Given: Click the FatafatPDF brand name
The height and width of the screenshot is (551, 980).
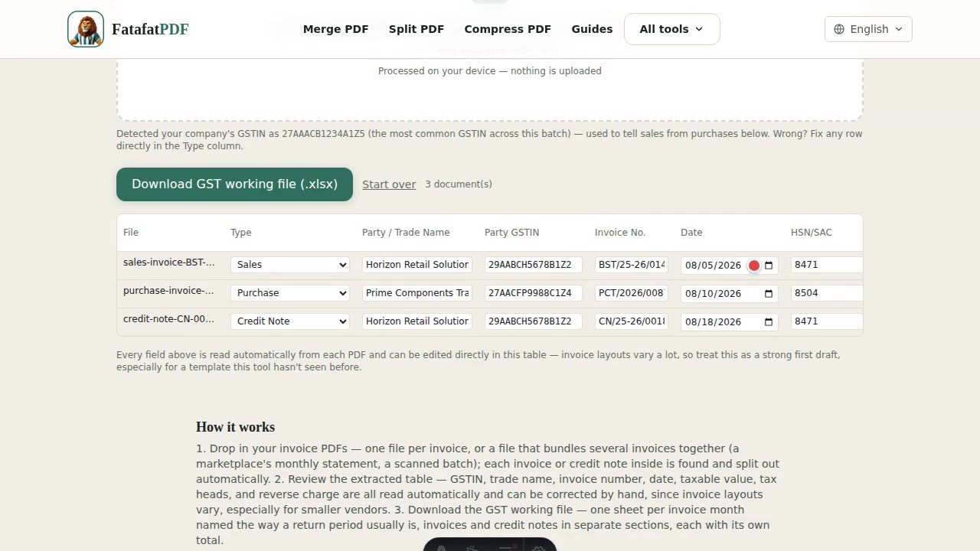Looking at the screenshot, I should (150, 29).
